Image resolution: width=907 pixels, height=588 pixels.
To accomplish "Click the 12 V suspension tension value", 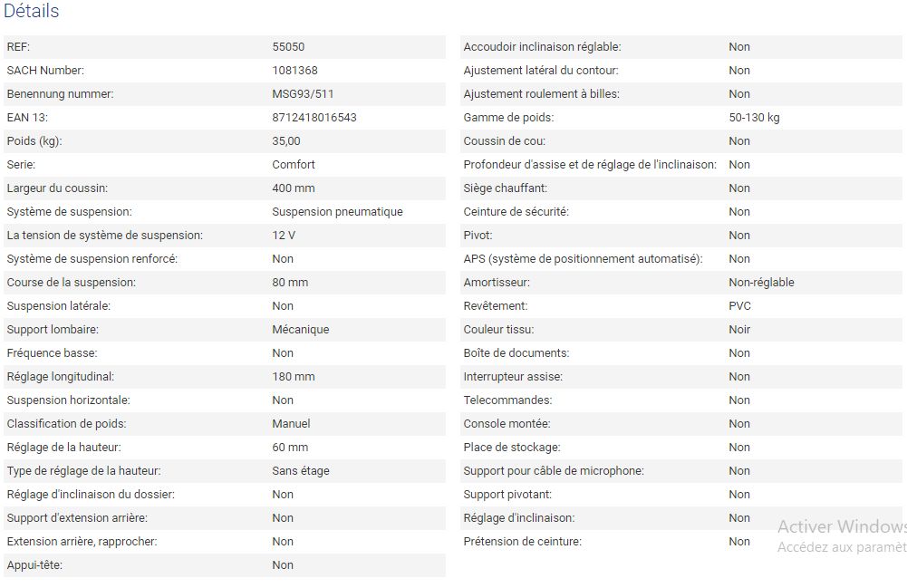I will coord(284,236).
